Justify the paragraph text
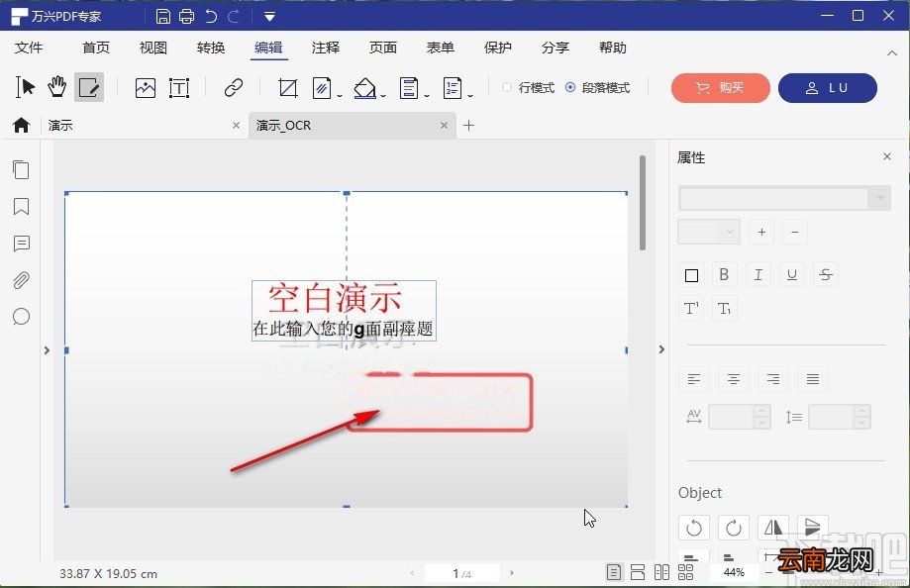 pos(813,379)
